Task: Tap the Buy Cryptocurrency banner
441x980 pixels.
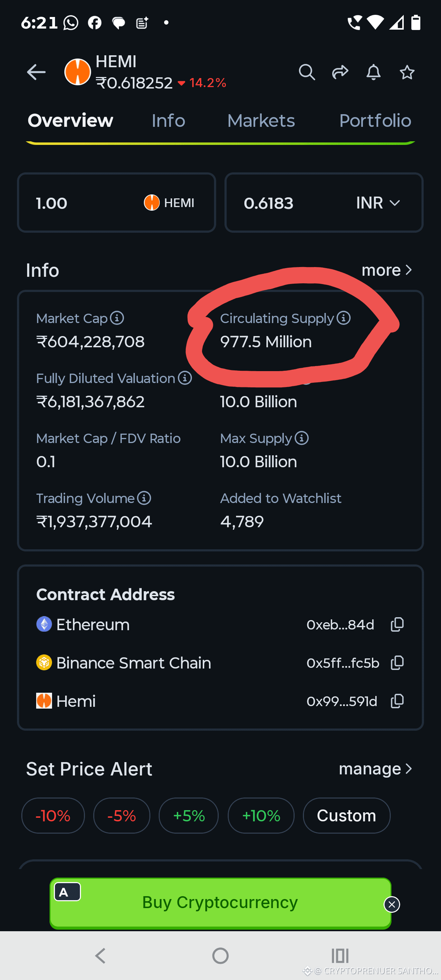Action: tap(220, 903)
